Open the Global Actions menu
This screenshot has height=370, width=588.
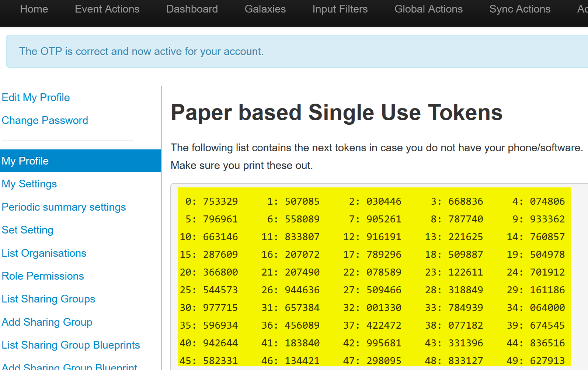pyautogui.click(x=428, y=9)
